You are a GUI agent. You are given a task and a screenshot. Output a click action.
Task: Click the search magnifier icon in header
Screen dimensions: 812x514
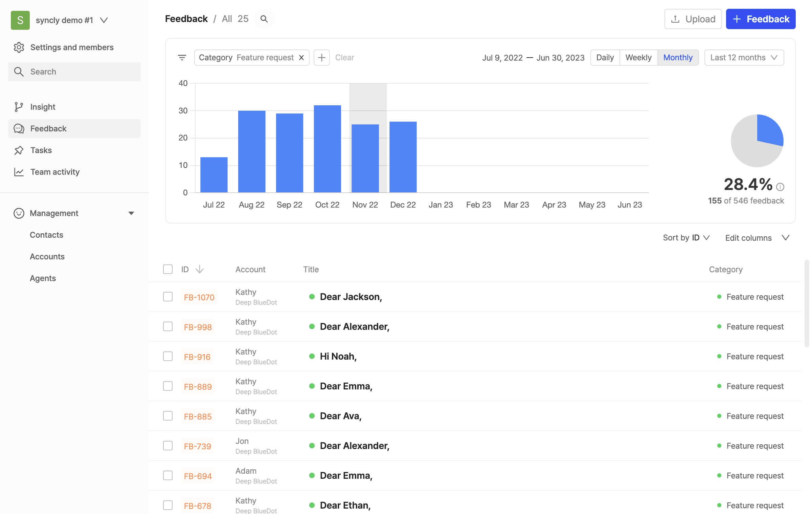pyautogui.click(x=264, y=18)
